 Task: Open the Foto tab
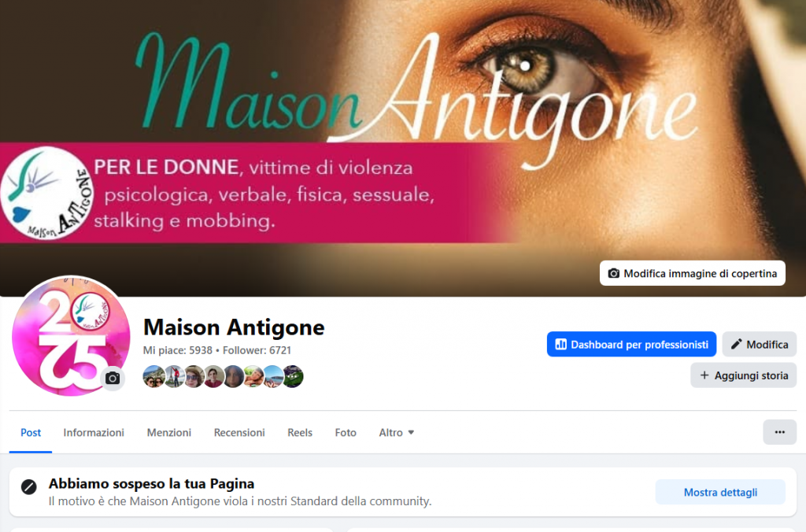[346, 433]
